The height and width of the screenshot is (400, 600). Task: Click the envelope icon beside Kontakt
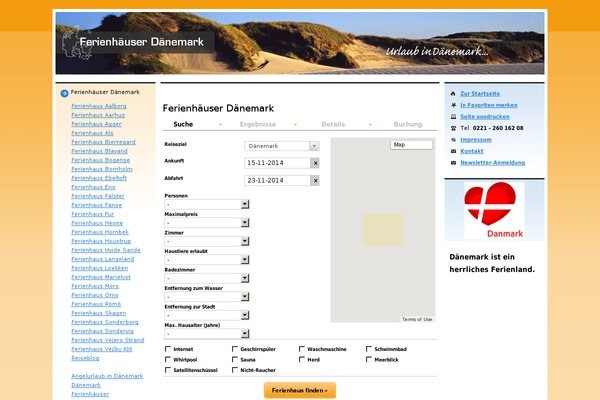(453, 151)
